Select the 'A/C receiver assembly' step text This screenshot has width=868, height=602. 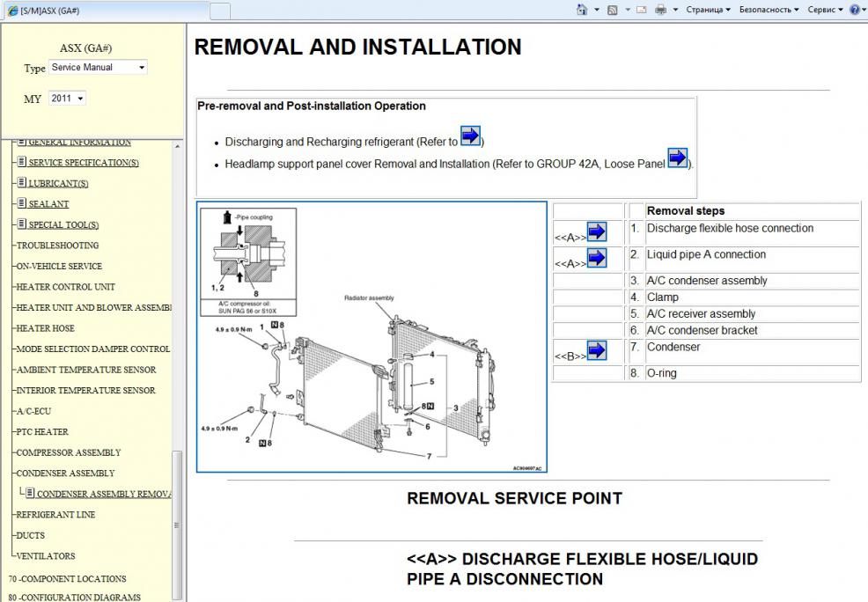[701, 313]
